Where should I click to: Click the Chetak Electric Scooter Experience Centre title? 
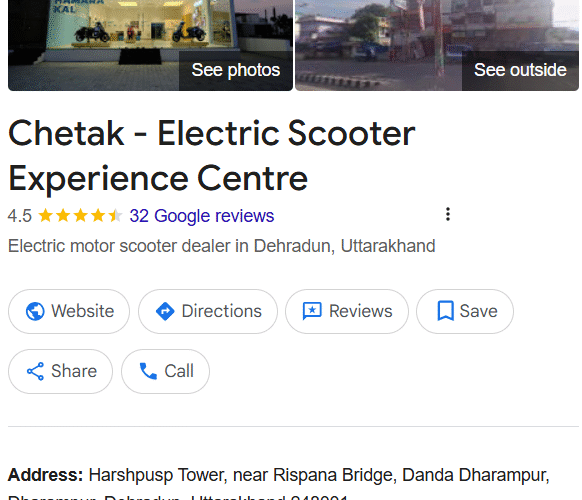212,156
